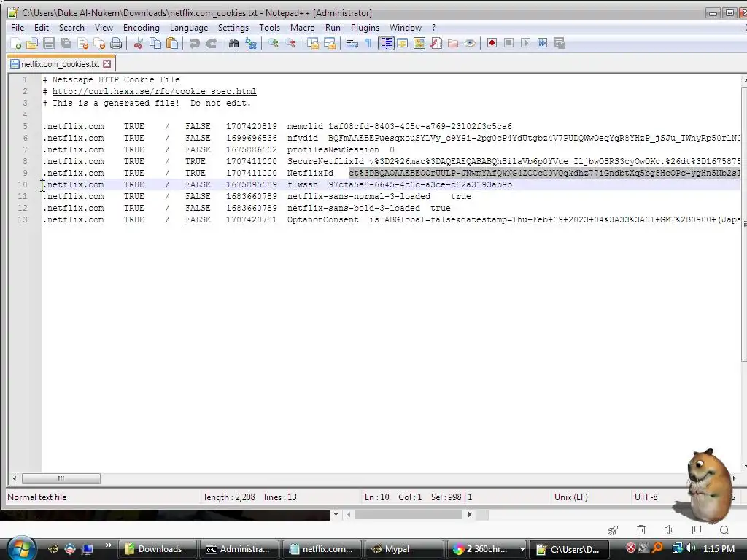This screenshot has height=560, width=747.
Task: Click the Open file folder icon
Action: click(x=32, y=43)
